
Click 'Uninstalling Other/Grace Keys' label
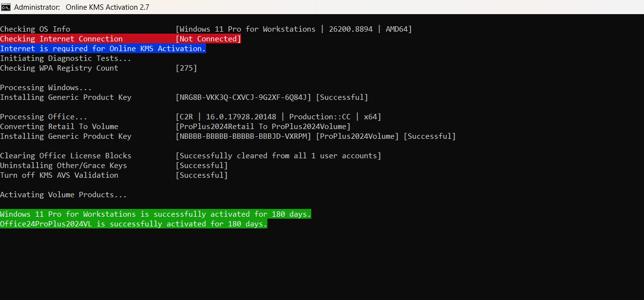click(63, 166)
